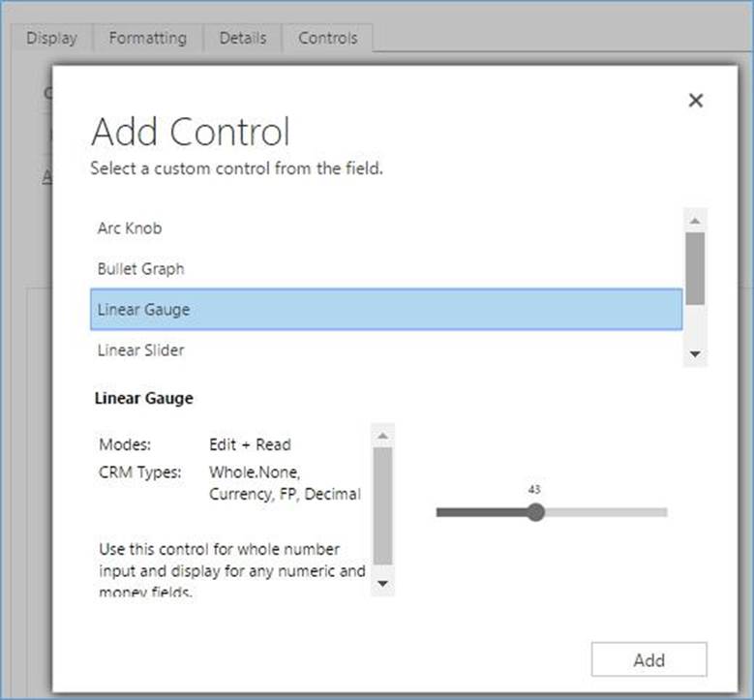Switch to the Display tab
This screenshot has width=754, height=700.
(x=51, y=38)
